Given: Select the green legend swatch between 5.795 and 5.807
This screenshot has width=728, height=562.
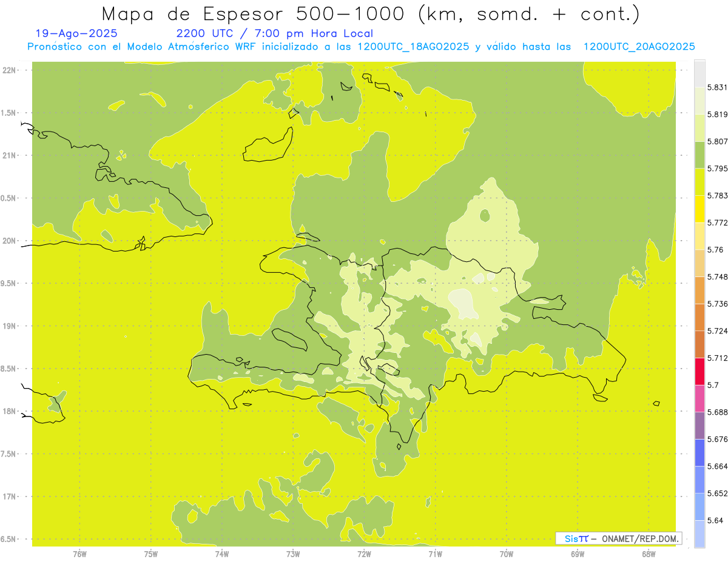Looking at the screenshot, I should (699, 155).
